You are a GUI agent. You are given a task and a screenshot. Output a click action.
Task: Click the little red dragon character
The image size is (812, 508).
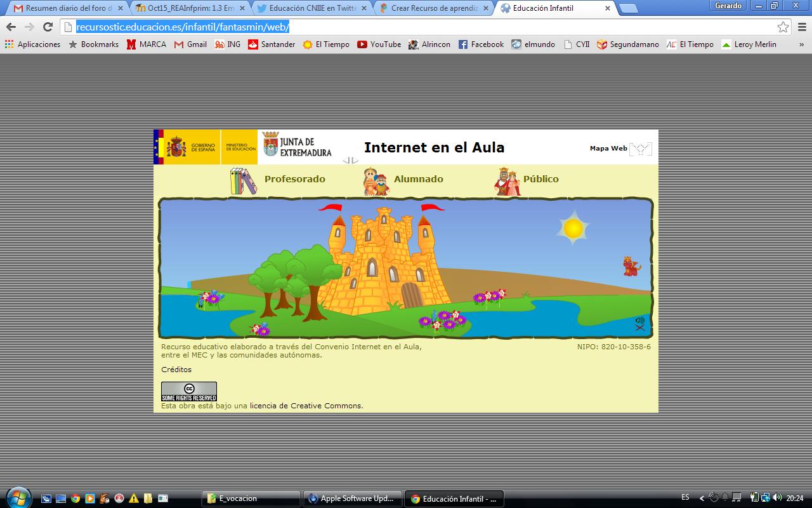(x=631, y=266)
